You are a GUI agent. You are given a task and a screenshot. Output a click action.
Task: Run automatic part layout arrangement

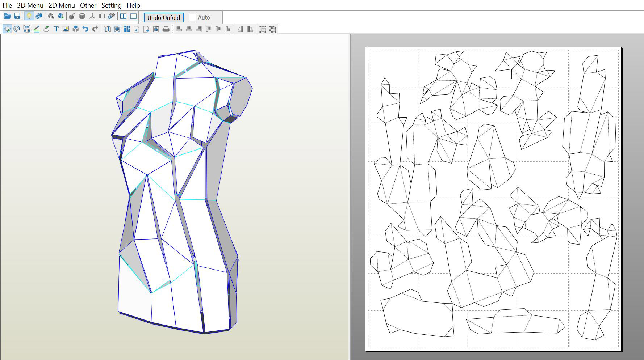[x=126, y=29]
